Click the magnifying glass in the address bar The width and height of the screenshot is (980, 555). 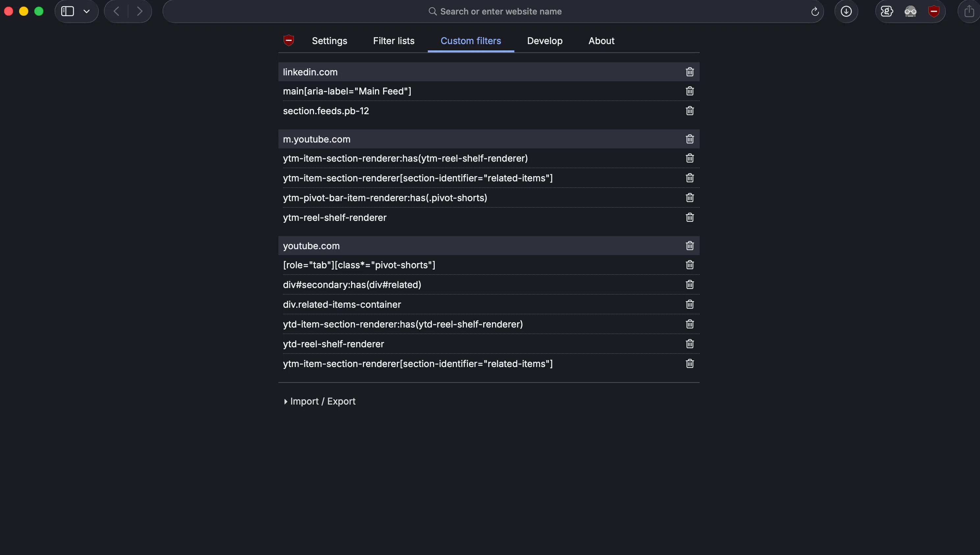[433, 11]
